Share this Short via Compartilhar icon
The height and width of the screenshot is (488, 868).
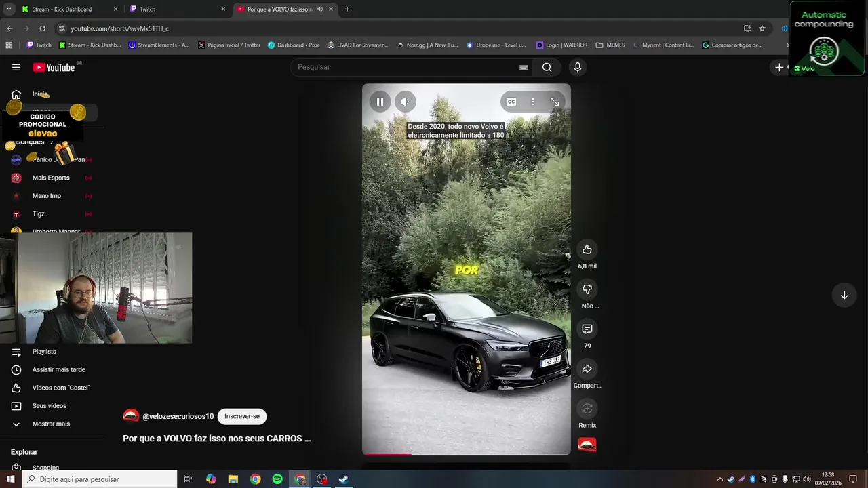(587, 369)
